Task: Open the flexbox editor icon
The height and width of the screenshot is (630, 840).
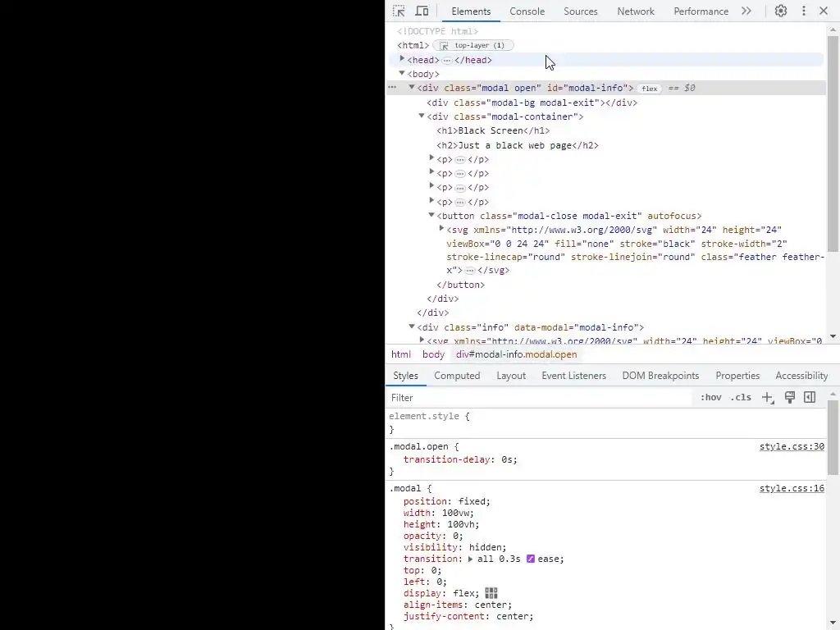Action: (491, 593)
